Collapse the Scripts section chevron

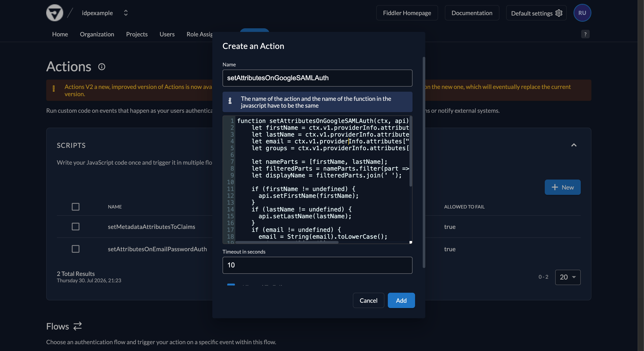pyautogui.click(x=574, y=145)
